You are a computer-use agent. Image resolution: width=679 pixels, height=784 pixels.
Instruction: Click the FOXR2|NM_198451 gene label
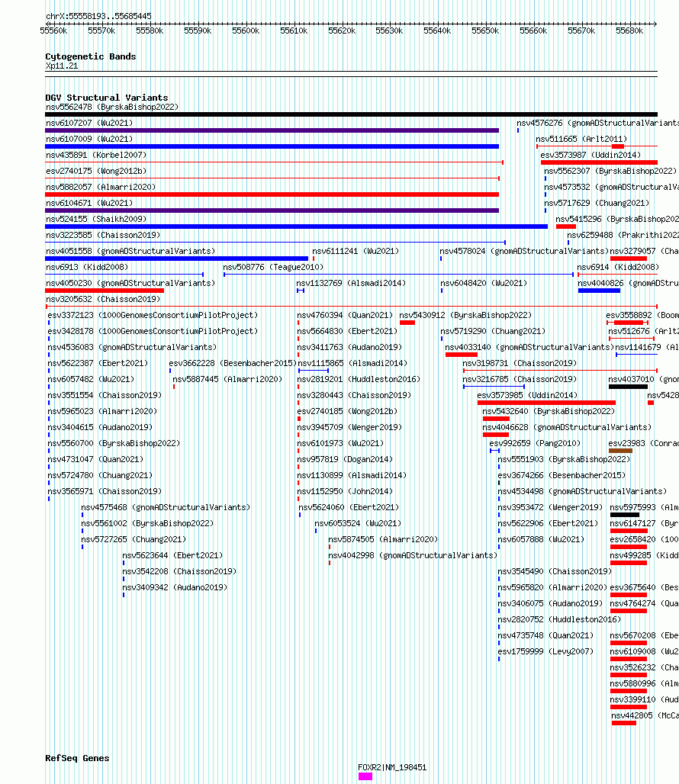[392, 767]
